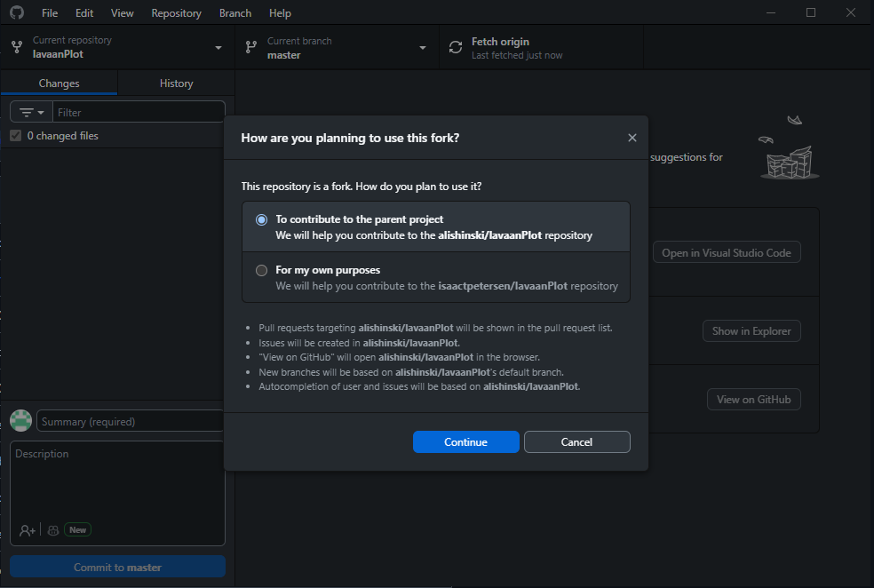Toggle the '0 changed files' checkbox
Screen dimensions: 874x588
(16, 135)
